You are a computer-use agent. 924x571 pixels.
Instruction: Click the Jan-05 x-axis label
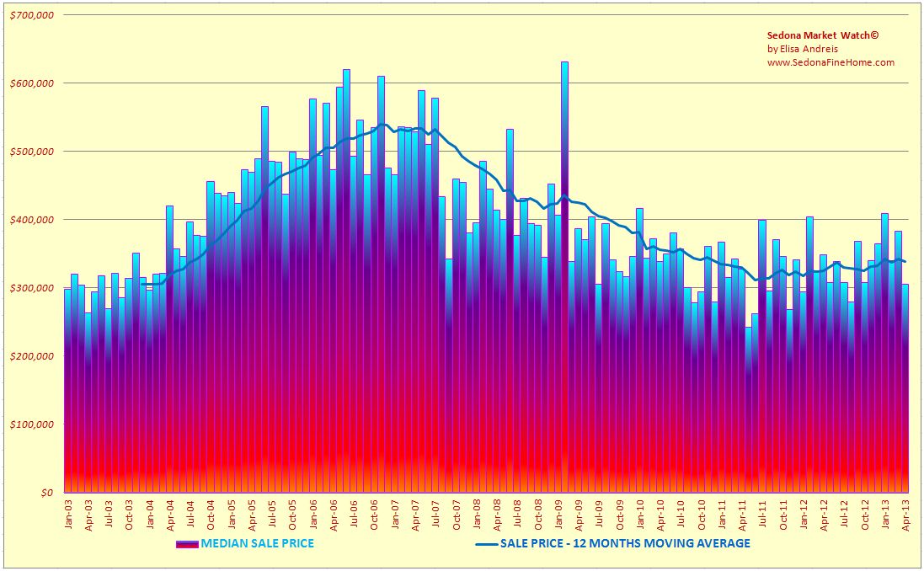click(232, 514)
